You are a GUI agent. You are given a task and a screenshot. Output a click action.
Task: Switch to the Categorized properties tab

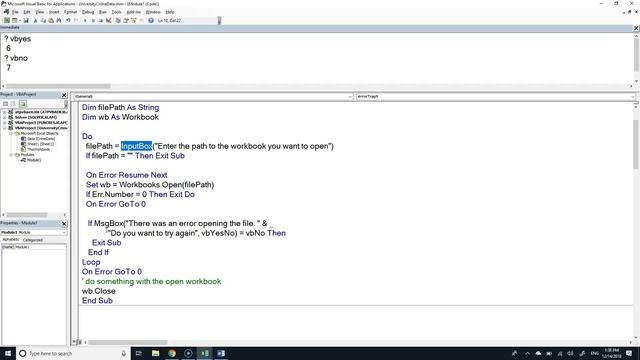pos(33,240)
